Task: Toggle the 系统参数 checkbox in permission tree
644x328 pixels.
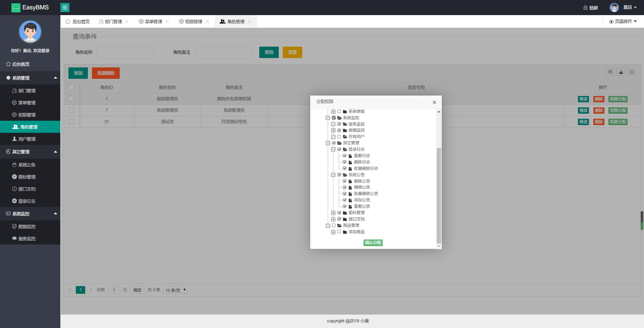Action: [x=339, y=111]
